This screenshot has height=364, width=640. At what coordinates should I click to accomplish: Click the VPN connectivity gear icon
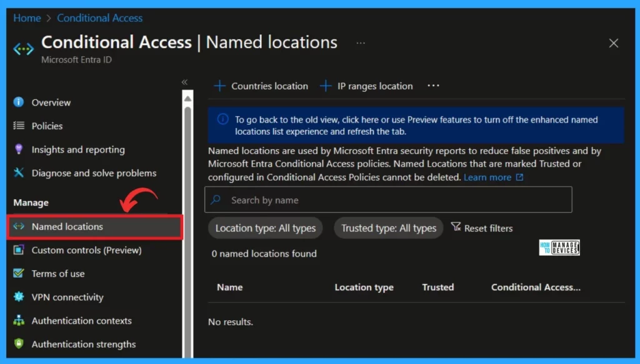click(x=19, y=297)
